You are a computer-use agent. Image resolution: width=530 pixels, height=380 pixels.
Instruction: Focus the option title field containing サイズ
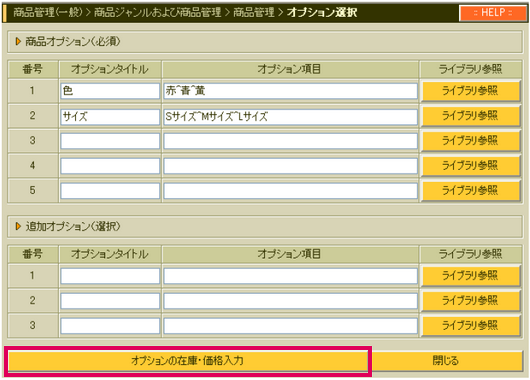coord(110,117)
